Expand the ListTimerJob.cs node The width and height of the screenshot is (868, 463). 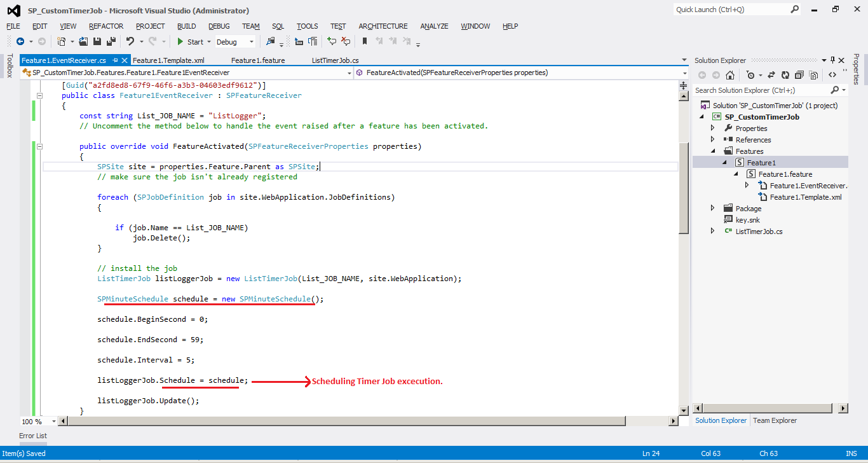click(712, 231)
